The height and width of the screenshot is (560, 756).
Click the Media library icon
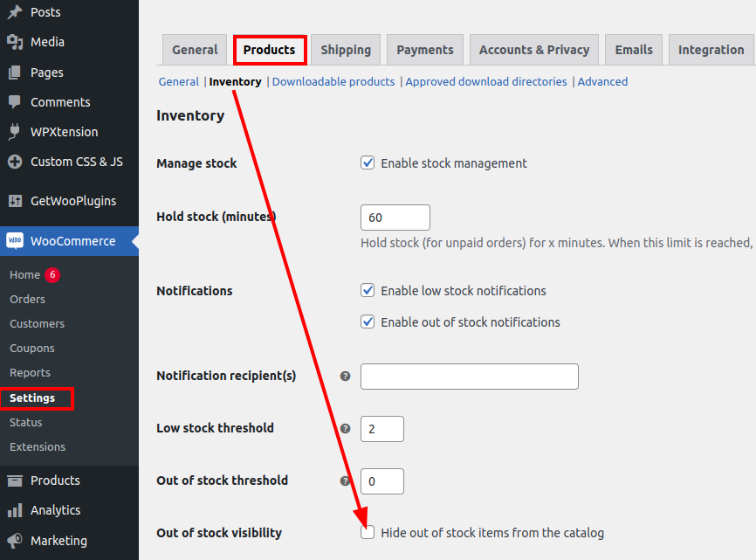tap(15, 42)
